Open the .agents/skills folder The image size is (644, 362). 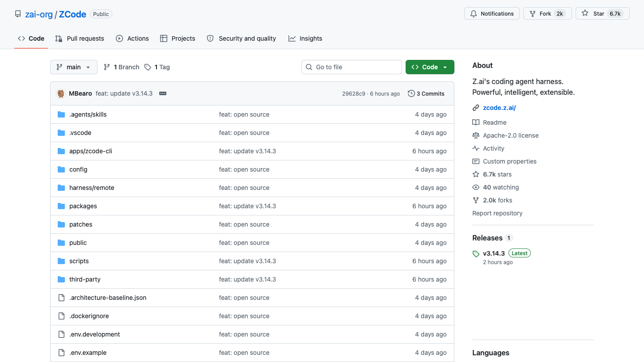click(x=88, y=114)
